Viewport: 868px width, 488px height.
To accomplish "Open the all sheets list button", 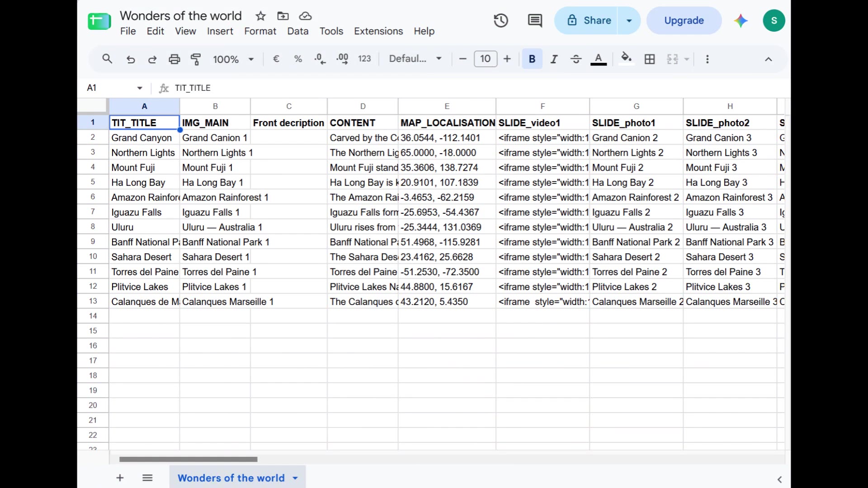I will click(x=147, y=478).
